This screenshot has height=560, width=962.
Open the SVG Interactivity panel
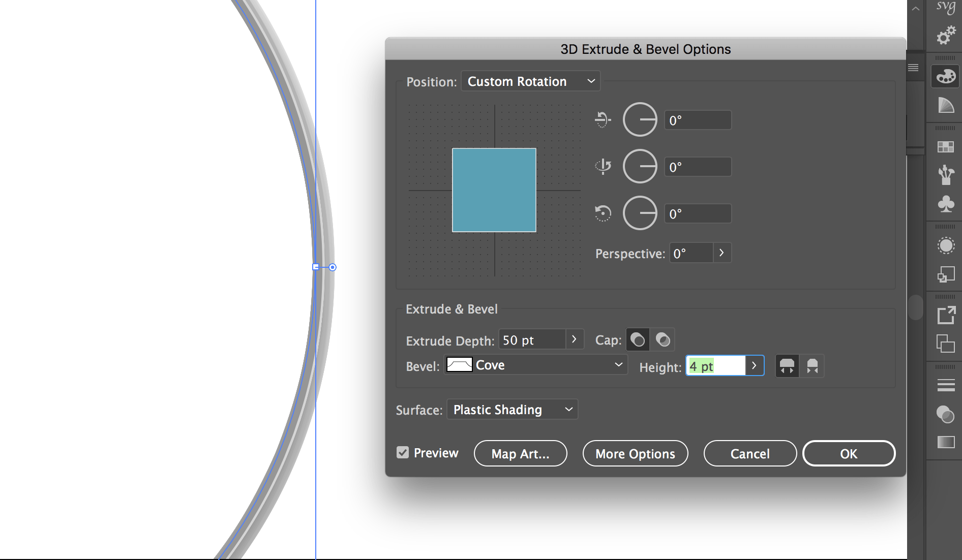pos(945,8)
